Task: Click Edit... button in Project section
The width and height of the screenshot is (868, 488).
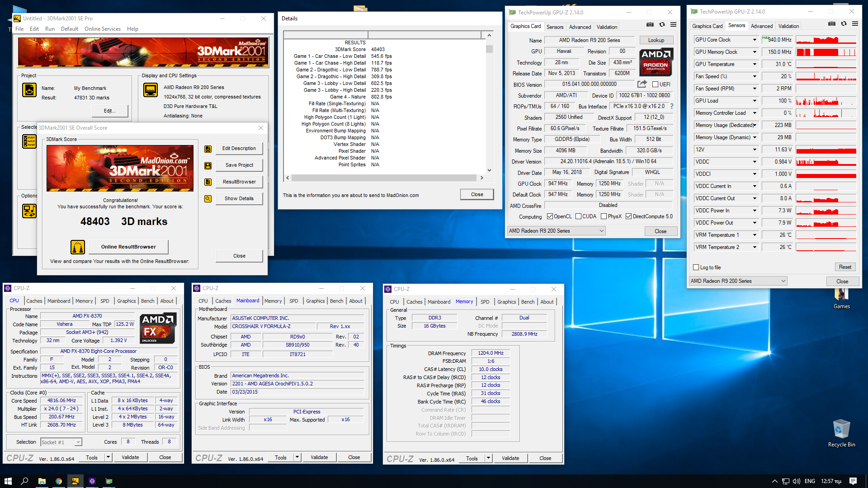Action: click(109, 111)
